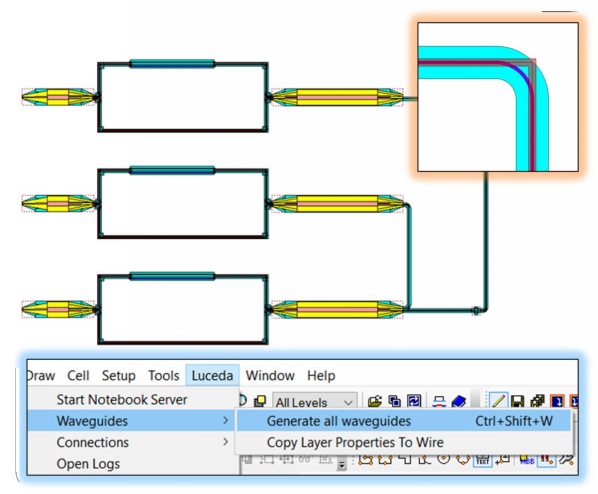Screen dimensions: 598x494
Task: Click the overlapping blue squares copy icon
Action: click(395, 401)
